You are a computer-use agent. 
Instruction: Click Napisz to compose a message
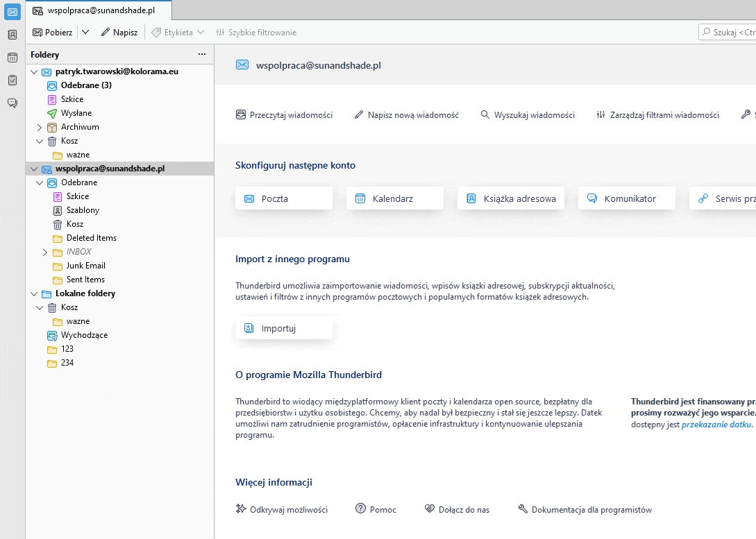tap(119, 32)
